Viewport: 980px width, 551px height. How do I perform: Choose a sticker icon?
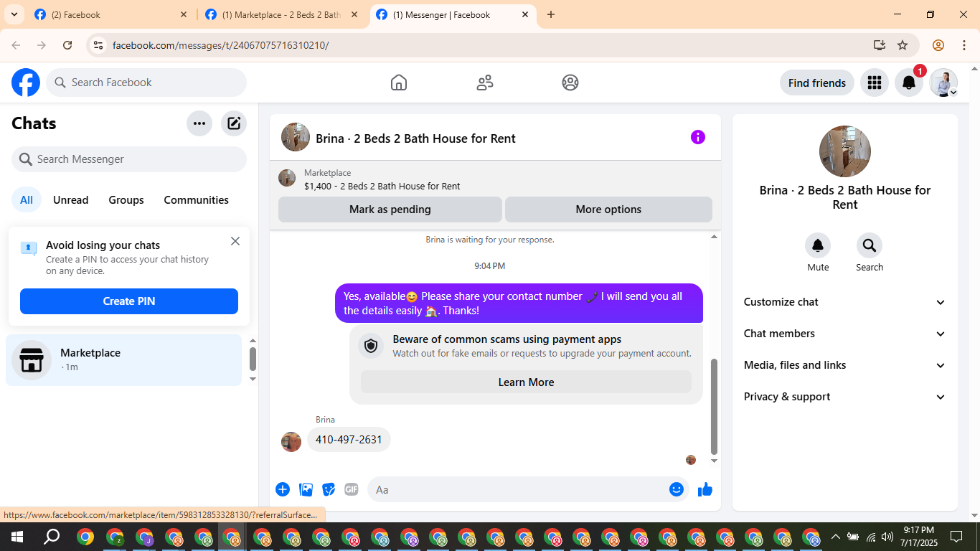click(329, 489)
